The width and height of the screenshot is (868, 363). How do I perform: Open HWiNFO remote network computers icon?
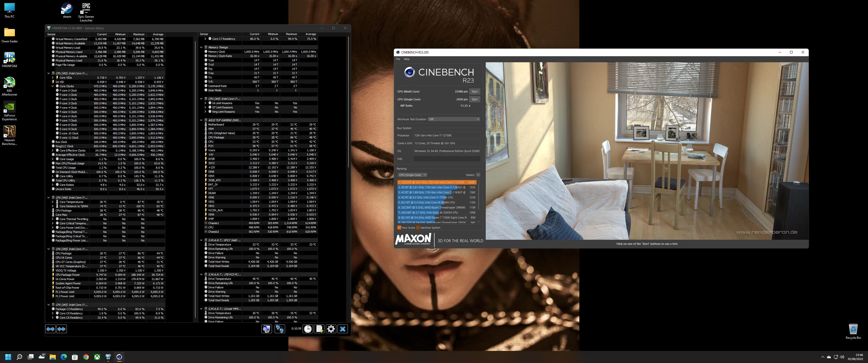280,329
